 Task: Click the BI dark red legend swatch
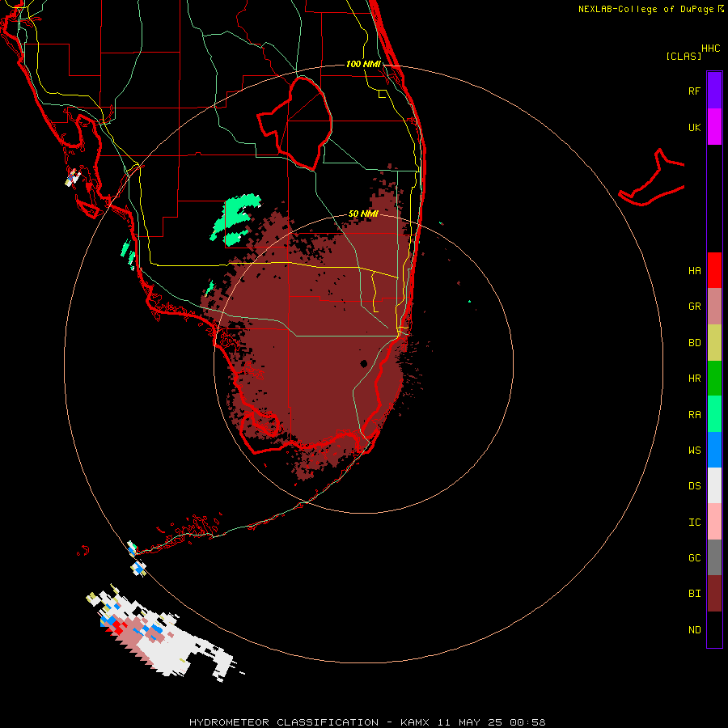pos(714,594)
